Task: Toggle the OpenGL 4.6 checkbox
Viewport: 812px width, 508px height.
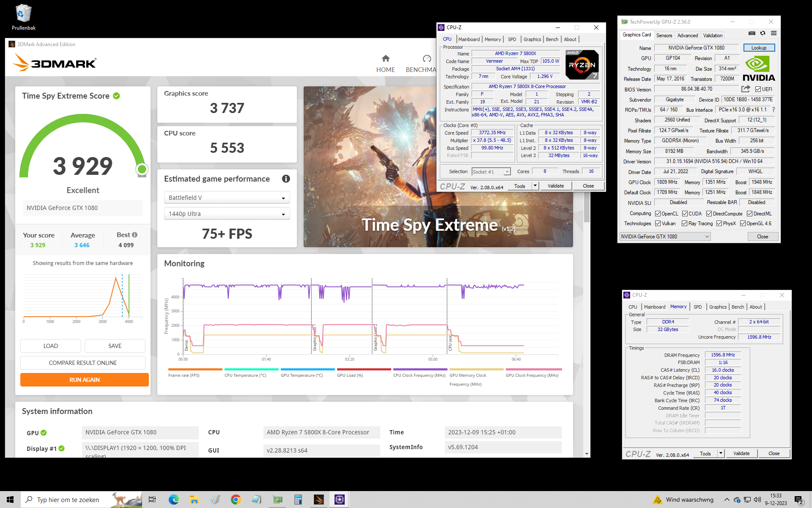Action: pos(743,224)
